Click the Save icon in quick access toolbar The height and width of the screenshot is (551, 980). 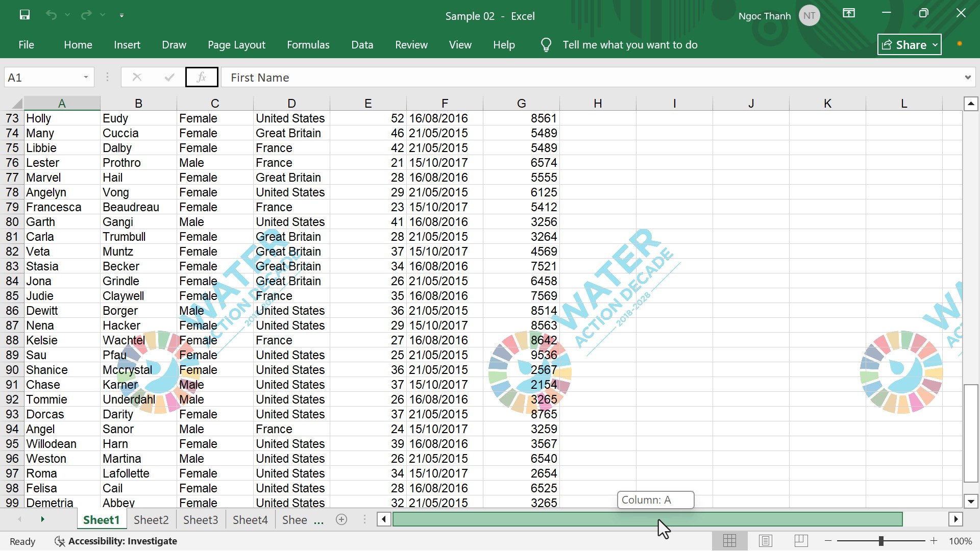(24, 15)
